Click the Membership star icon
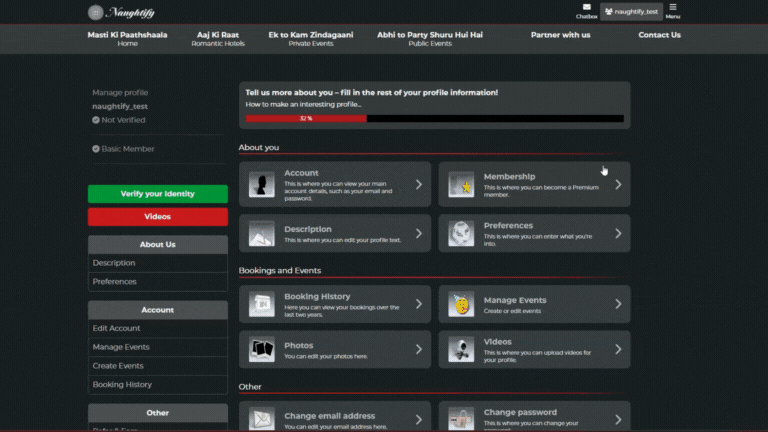Screen dimensions: 768x432 click(461, 185)
